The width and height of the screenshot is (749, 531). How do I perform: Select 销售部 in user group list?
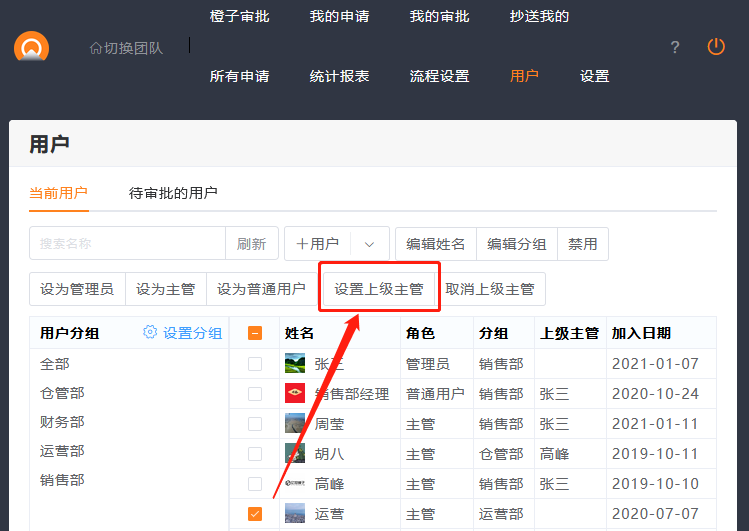pyautogui.click(x=62, y=480)
